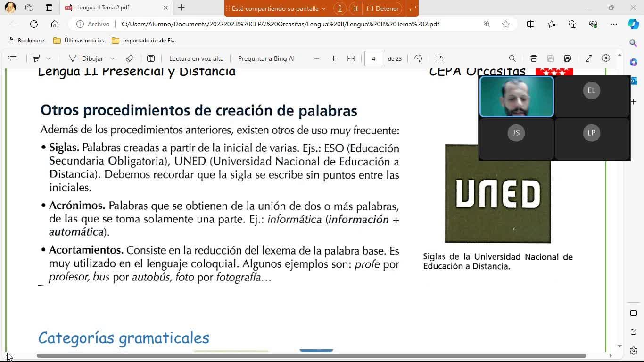644x362 pixels.
Task: Add this page to favorites star
Action: (x=506, y=24)
